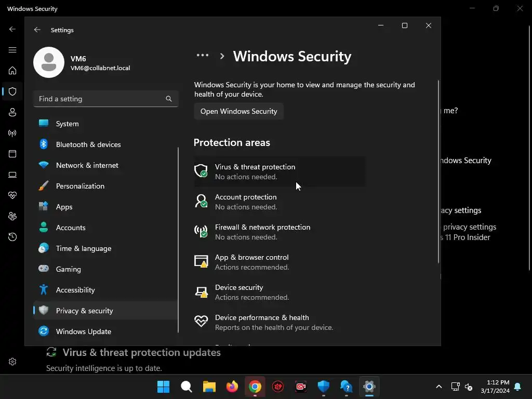This screenshot has width=532, height=399.
Task: Show hidden system tray icons
Action: [x=438, y=387]
